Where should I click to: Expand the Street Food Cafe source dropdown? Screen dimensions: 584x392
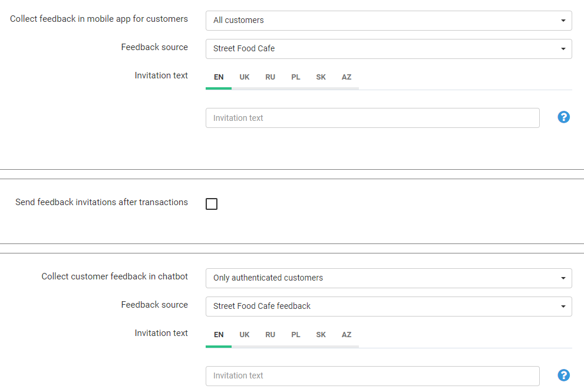(x=388, y=48)
